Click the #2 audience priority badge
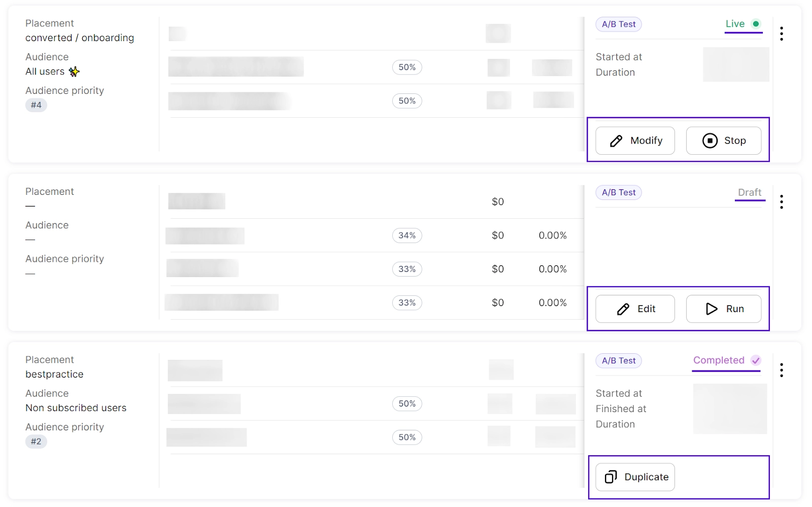The height and width of the screenshot is (507, 812). 36,442
